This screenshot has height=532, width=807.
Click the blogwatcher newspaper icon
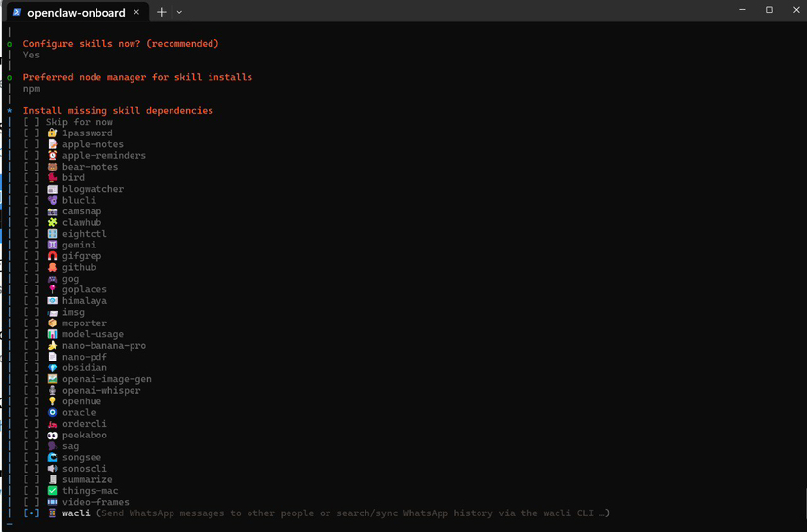point(52,189)
